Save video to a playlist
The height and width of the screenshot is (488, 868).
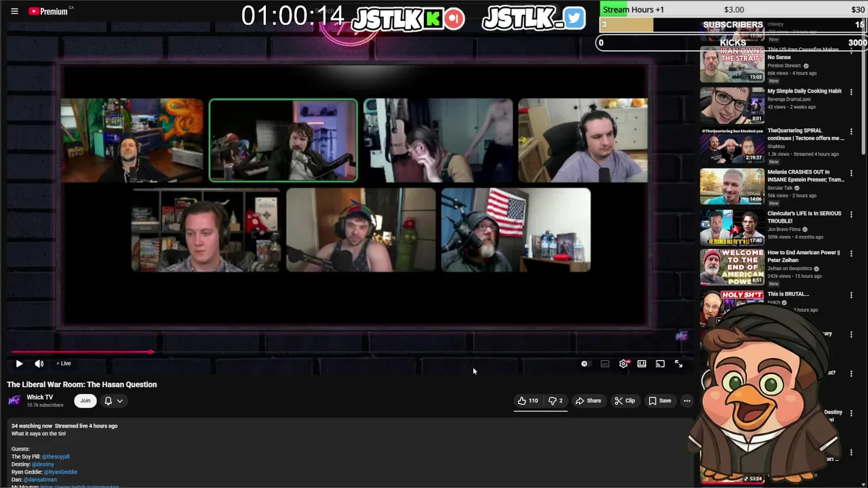[660, 401]
